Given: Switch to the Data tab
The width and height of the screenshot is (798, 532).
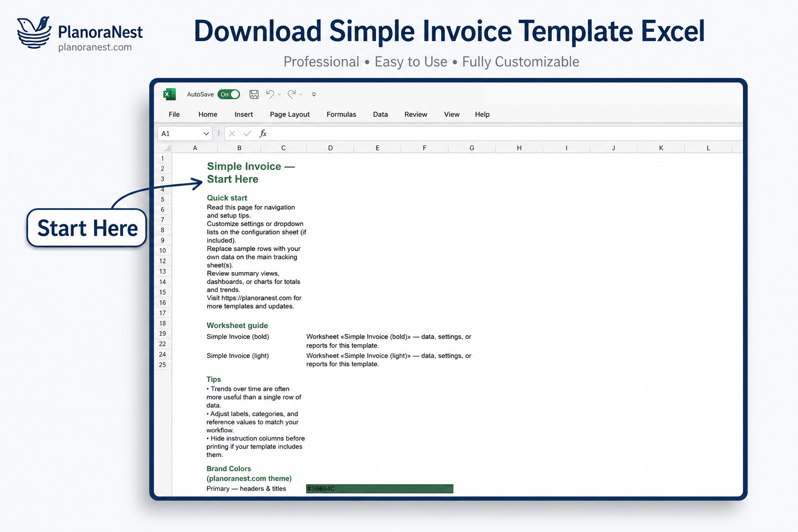Looking at the screenshot, I should click(x=380, y=114).
